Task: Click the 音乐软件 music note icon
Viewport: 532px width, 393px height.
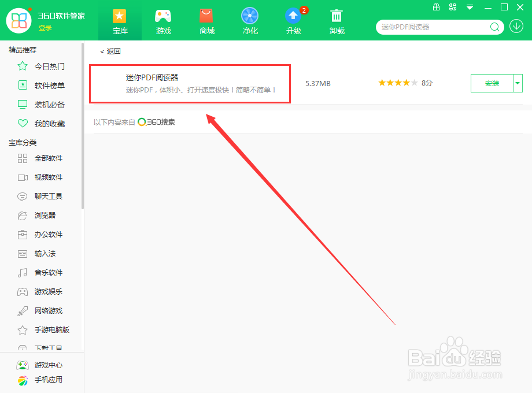Action: (23, 273)
